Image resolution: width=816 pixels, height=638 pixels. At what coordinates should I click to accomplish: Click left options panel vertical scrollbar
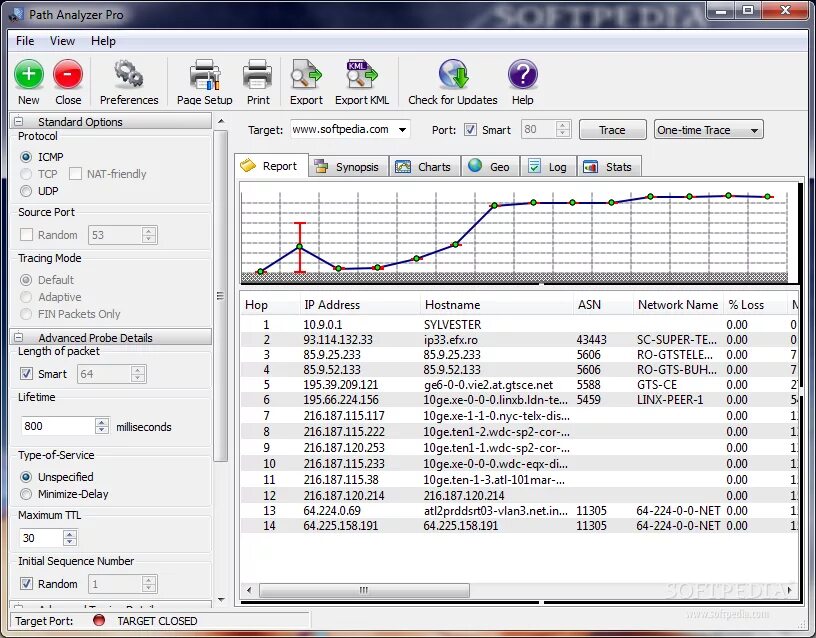click(x=221, y=297)
